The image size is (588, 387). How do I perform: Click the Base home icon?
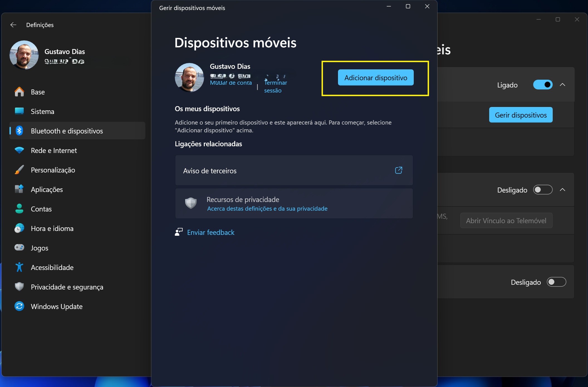pos(19,92)
